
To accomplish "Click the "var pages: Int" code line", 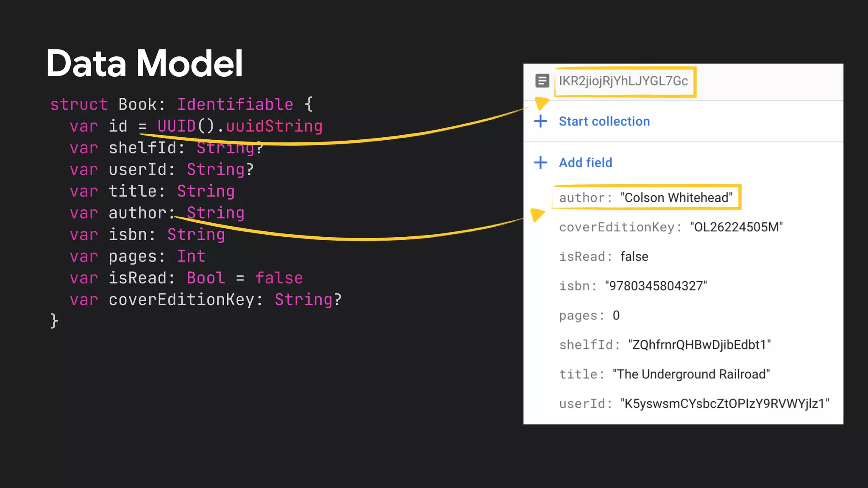I will (x=137, y=256).
